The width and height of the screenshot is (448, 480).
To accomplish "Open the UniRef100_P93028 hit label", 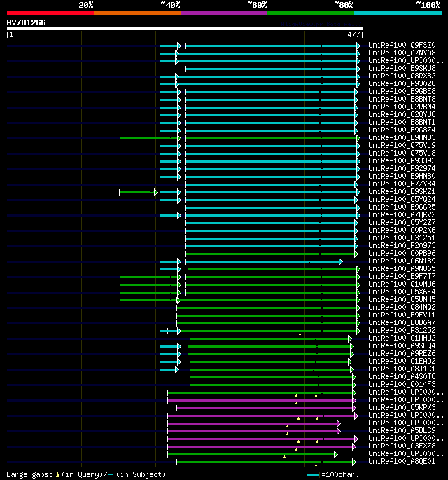I will click(402, 83).
